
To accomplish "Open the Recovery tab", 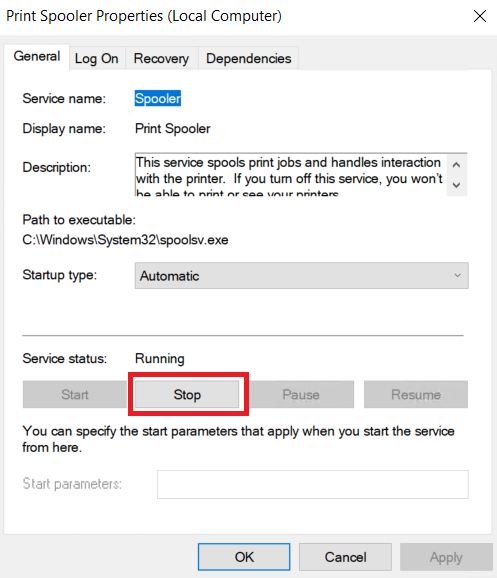I will pyautogui.click(x=161, y=58).
